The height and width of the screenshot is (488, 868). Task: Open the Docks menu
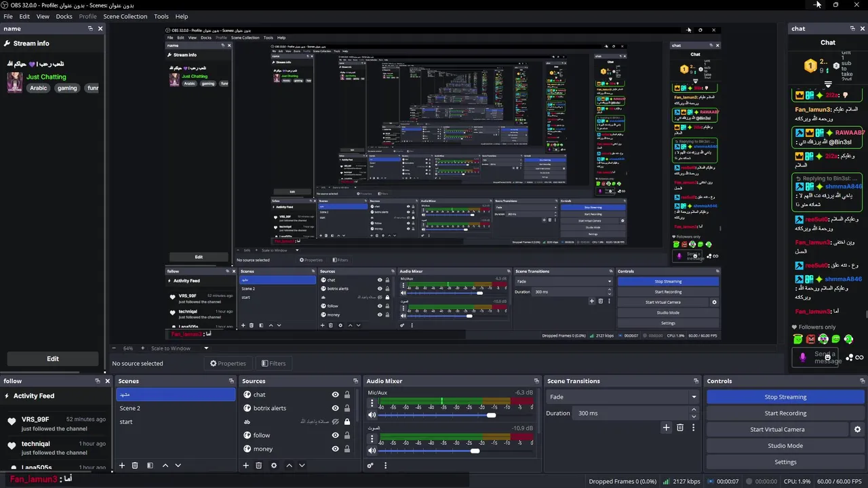(64, 16)
